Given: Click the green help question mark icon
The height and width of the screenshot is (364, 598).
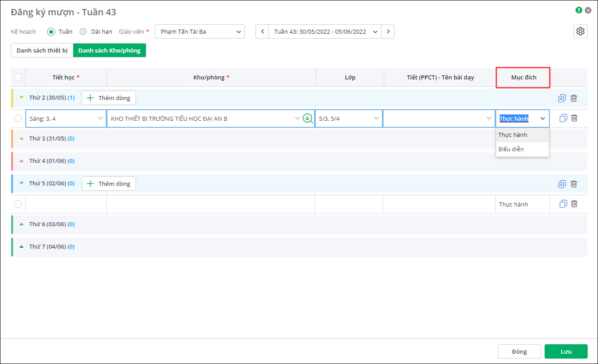Looking at the screenshot, I should pyautogui.click(x=579, y=10).
